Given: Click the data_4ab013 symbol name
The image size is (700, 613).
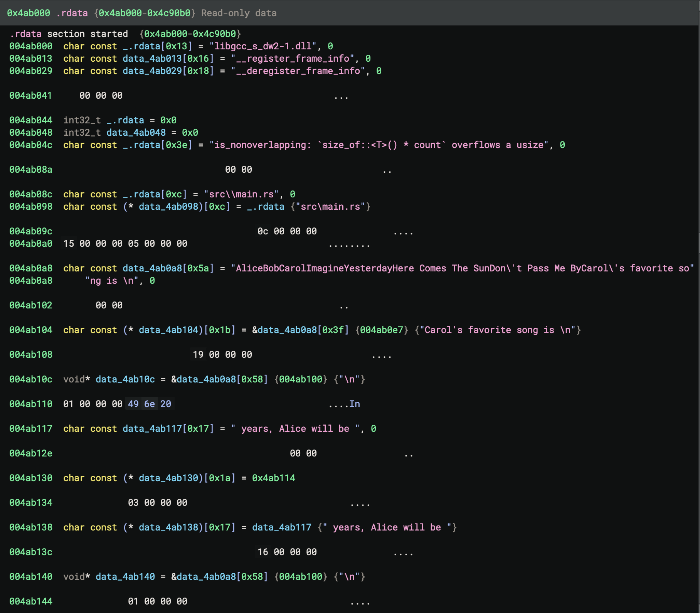Looking at the screenshot, I should [x=152, y=59].
